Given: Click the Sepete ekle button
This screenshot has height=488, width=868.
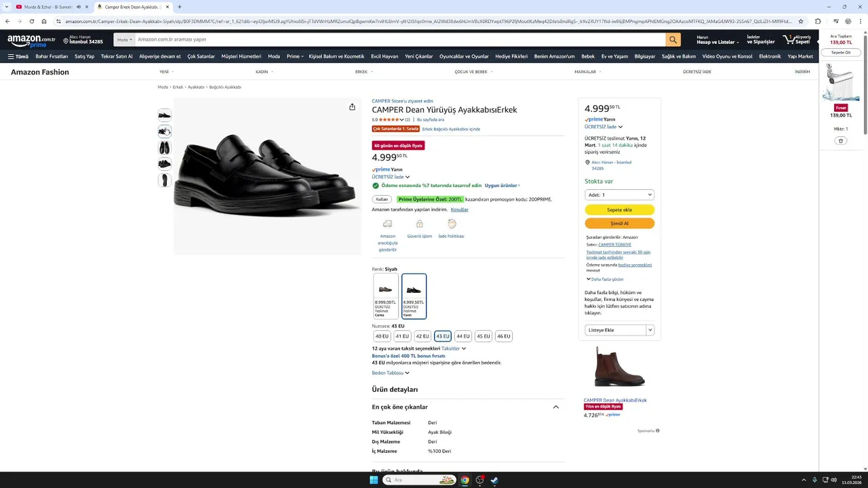Looking at the screenshot, I should (x=619, y=210).
